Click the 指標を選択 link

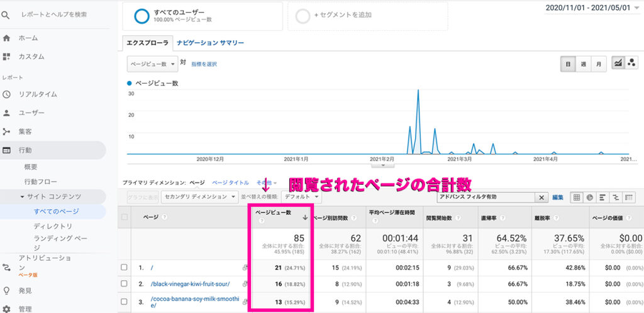(x=204, y=64)
